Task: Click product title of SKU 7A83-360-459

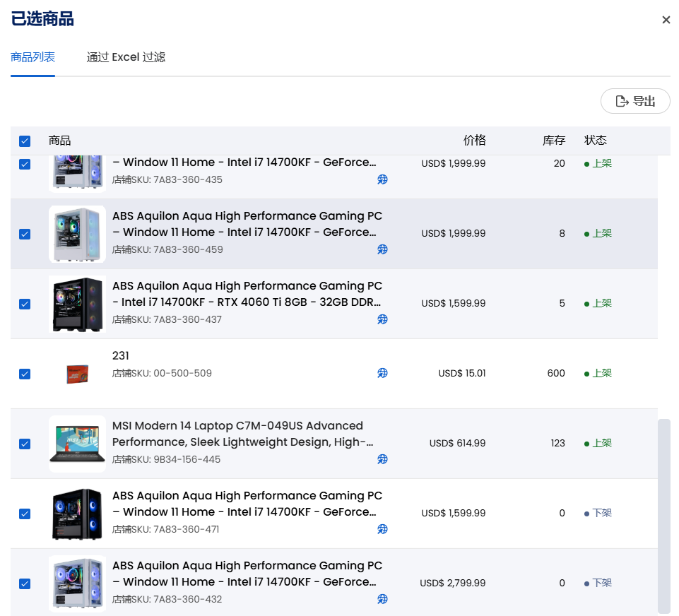Action: 247,224
